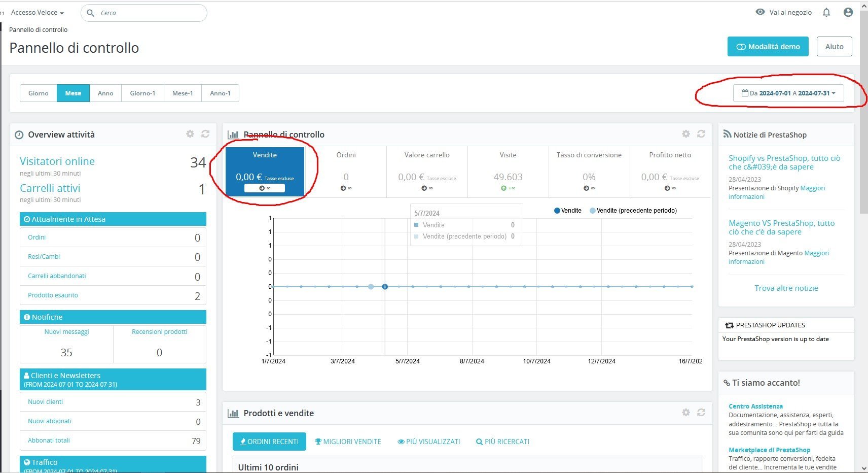868x473 pixels.
Task: Click the calendar icon in the date range button
Action: (745, 93)
